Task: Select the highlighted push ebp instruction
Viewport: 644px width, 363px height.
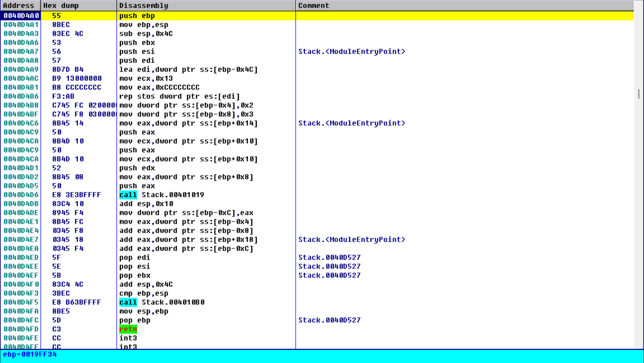Action: pos(137,16)
